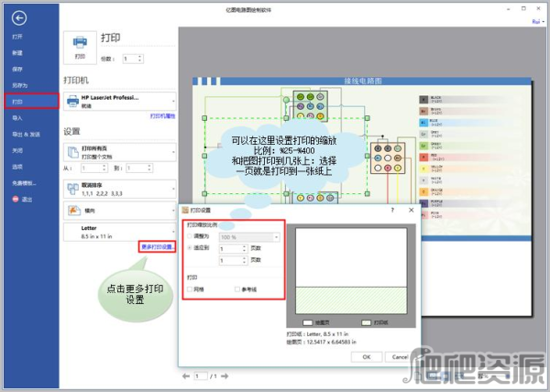Open the Rui user account menu
The height and width of the screenshot is (392, 550).
538,22
